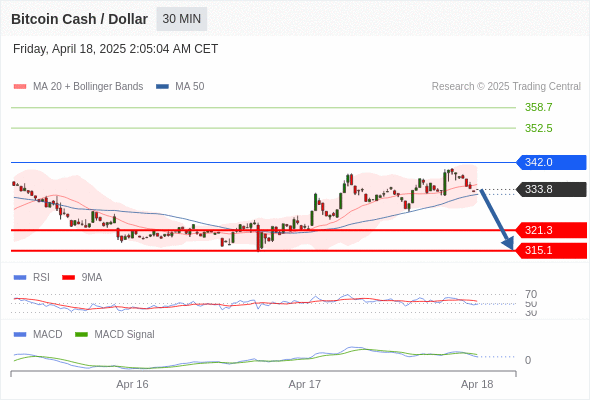Click the blue MA 50 legend swatch
This screenshot has width=590, height=400.
point(162,87)
